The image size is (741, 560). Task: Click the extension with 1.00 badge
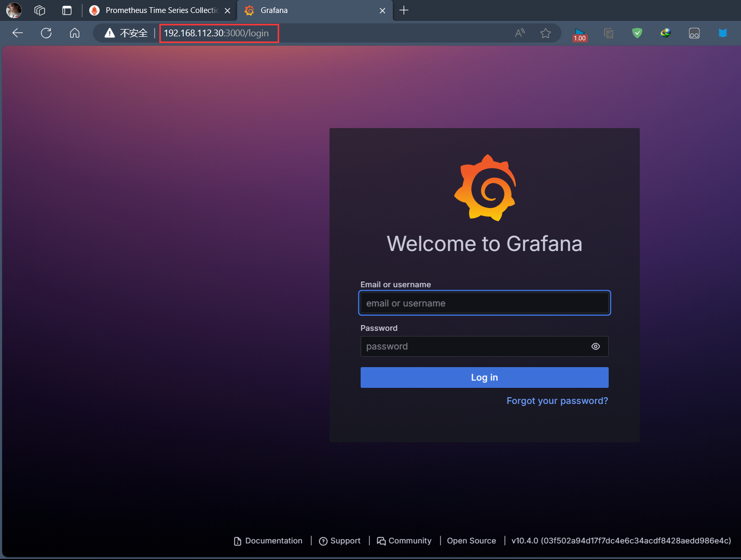click(x=580, y=33)
